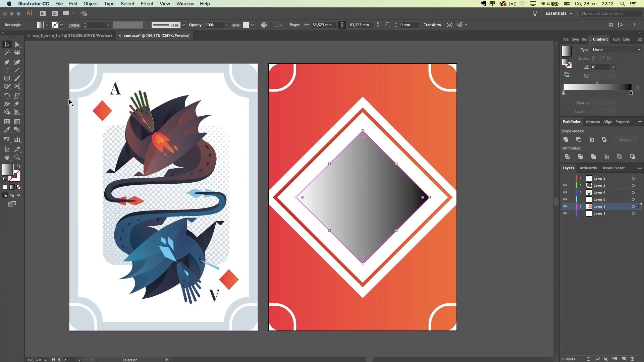Switch to the cap_8_comp_1.ai document tab
This screenshot has height=362, width=644.
pyautogui.click(x=72, y=36)
